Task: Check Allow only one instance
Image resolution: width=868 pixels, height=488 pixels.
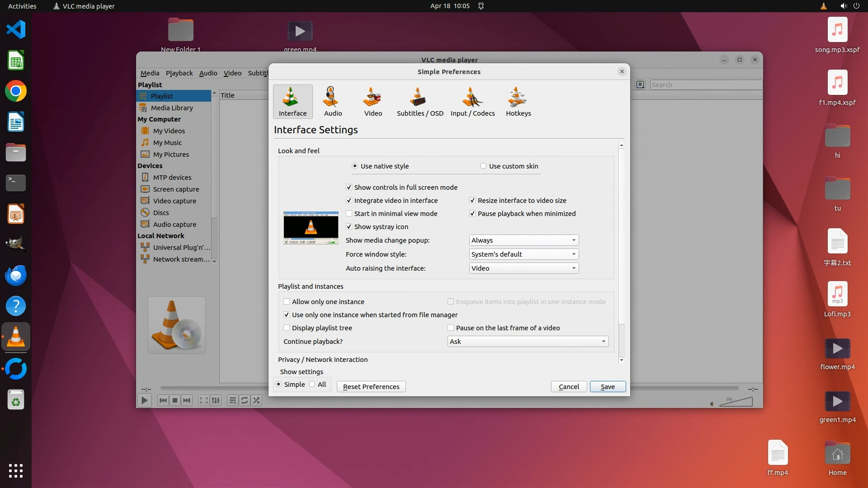Action: (287, 302)
